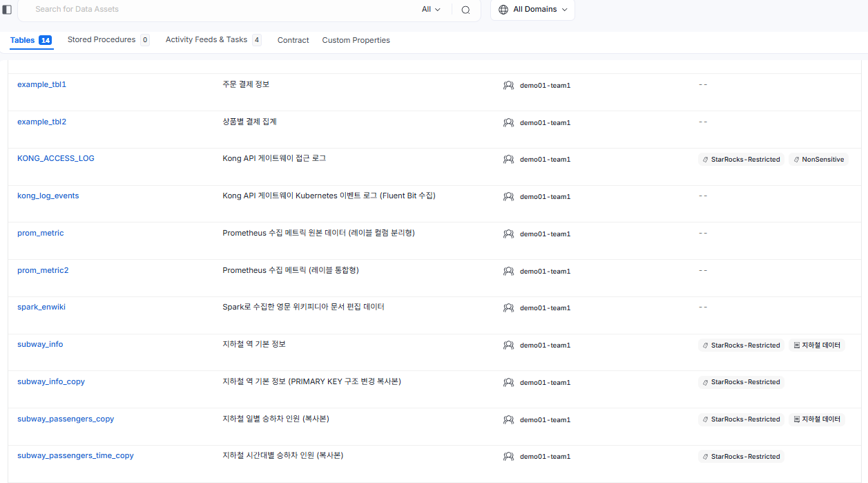Image resolution: width=868 pixels, height=483 pixels.
Task: Open the subway_passengers_time_copy table link
Action: pos(76,455)
